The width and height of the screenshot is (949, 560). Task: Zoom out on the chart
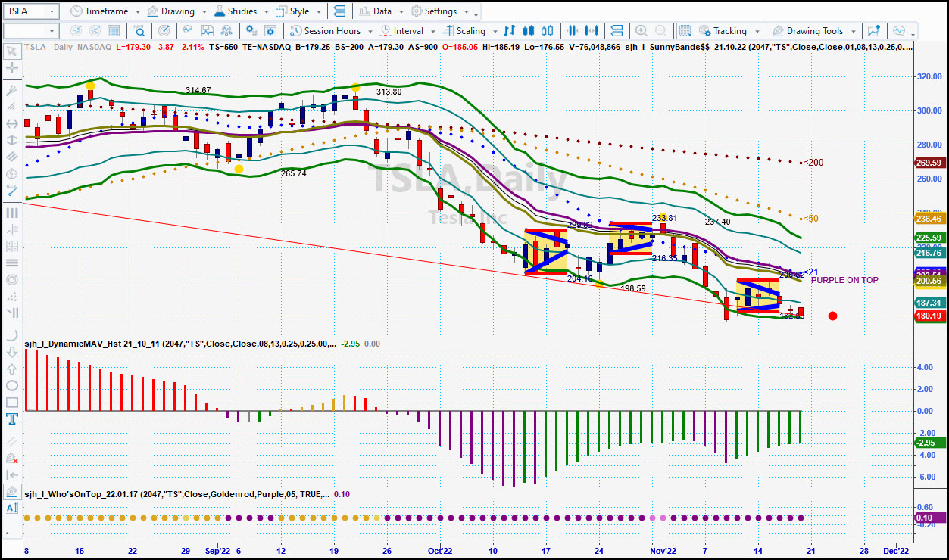tap(660, 31)
